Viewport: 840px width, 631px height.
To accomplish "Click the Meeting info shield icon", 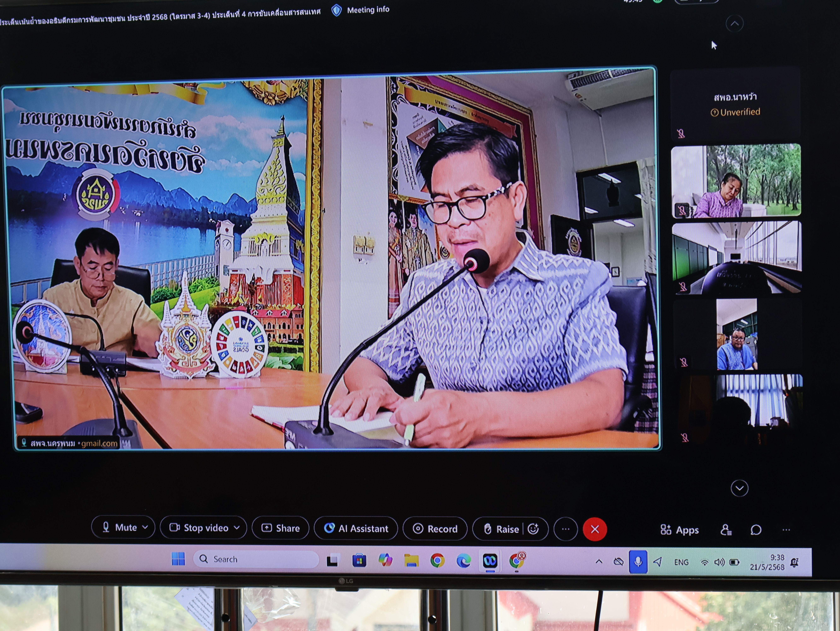I will (x=336, y=10).
